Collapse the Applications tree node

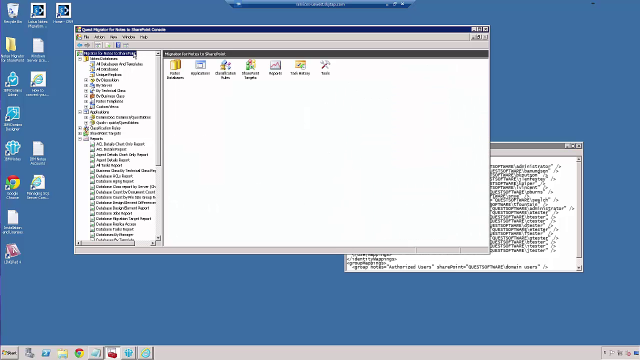[x=80, y=112]
